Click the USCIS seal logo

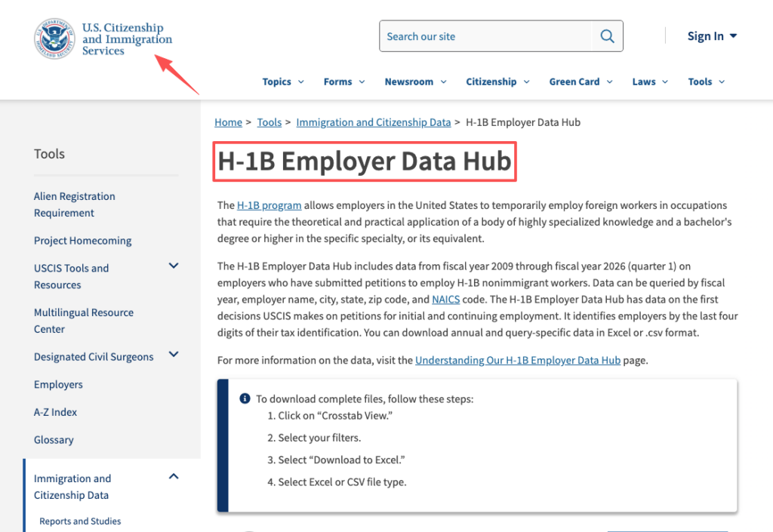(x=53, y=36)
